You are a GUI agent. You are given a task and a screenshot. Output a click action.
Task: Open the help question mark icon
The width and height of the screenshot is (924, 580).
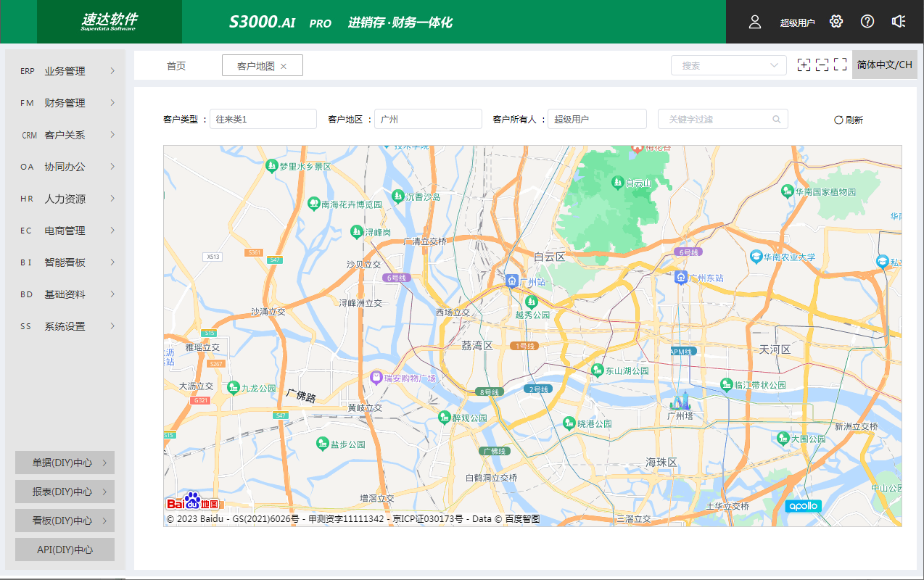tap(867, 21)
